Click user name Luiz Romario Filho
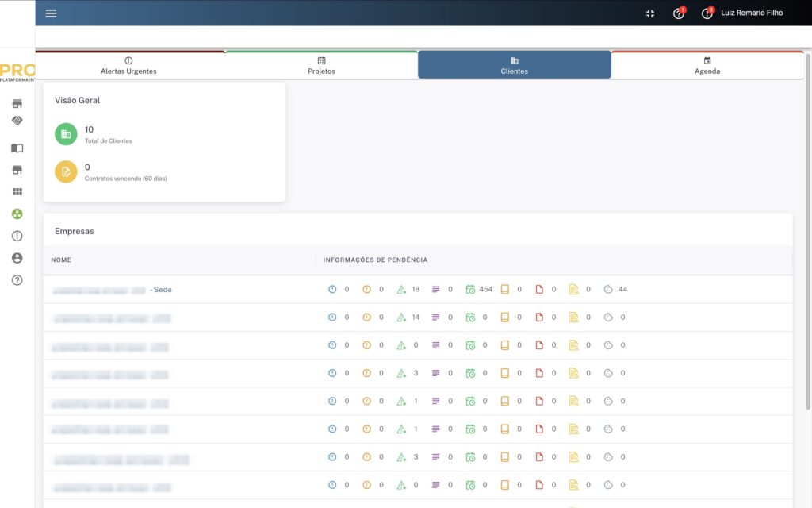The image size is (812, 508). (x=752, y=13)
